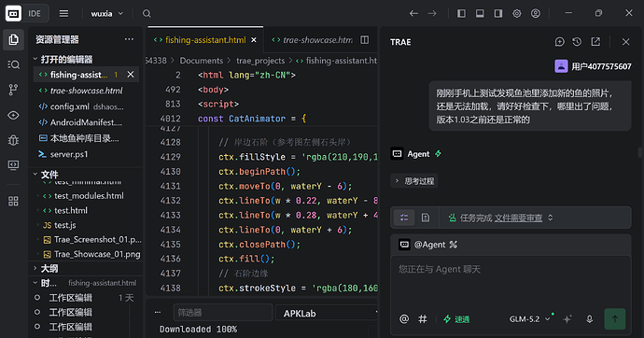
Task: Open chat history in TRAE panel
Action: click(x=577, y=42)
